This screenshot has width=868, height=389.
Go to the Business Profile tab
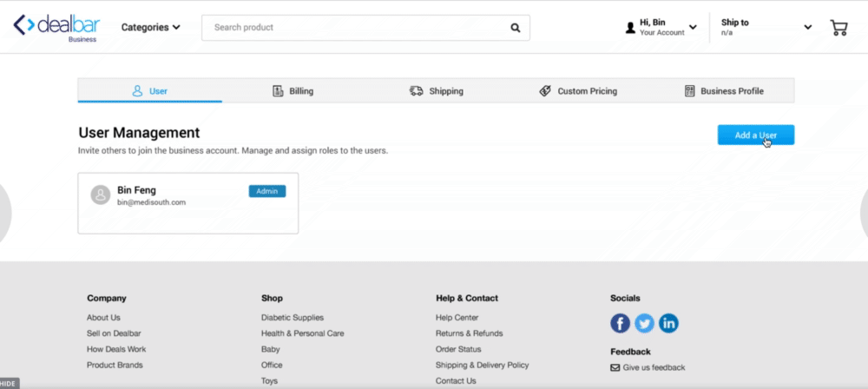click(724, 91)
